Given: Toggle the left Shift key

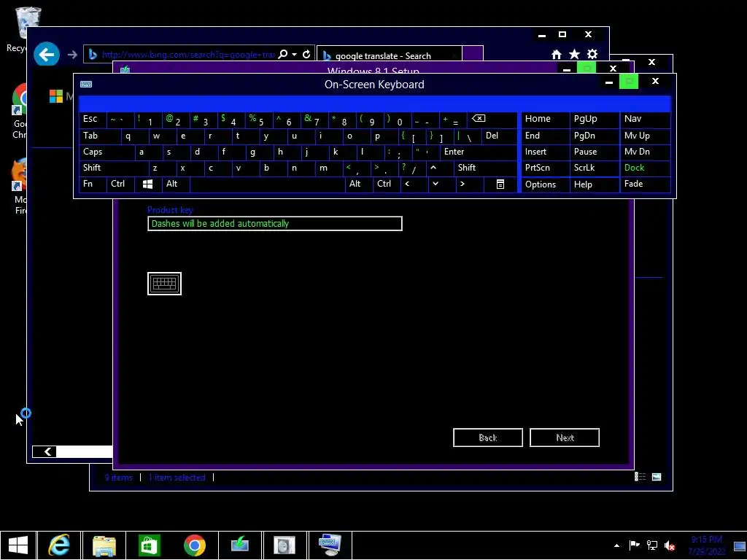Looking at the screenshot, I should 113,168.
